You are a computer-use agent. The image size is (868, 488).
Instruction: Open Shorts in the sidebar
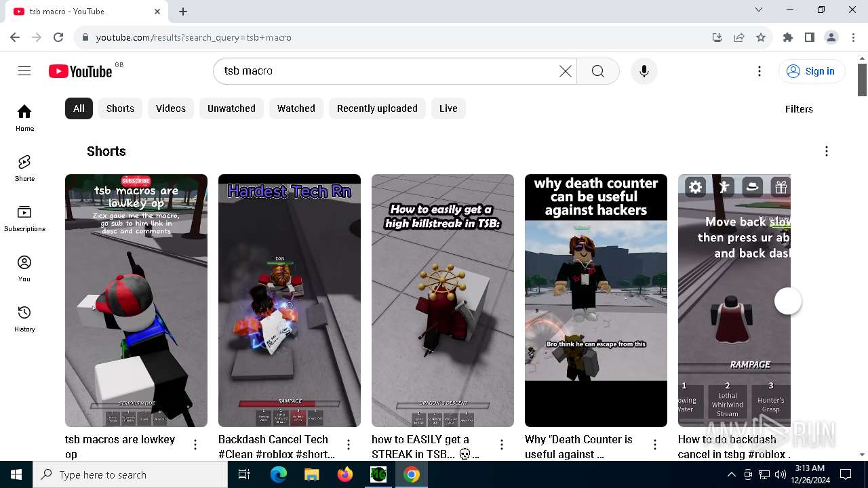[x=24, y=168]
